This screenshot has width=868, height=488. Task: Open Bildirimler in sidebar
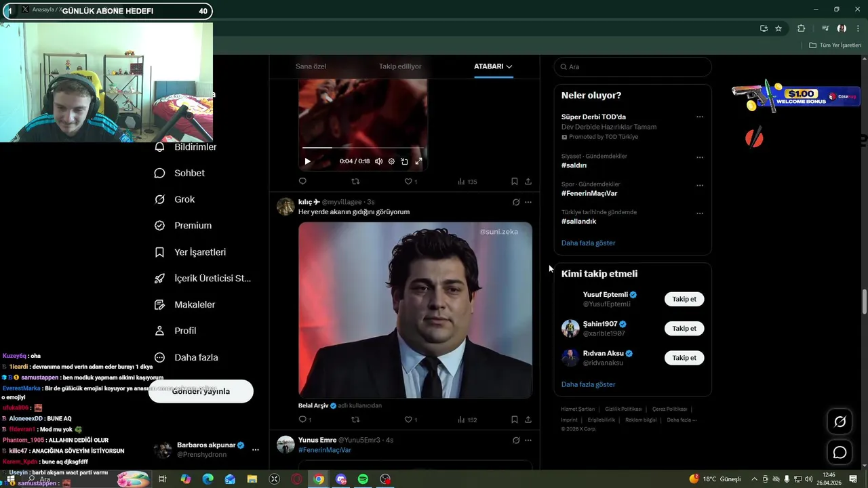coord(186,147)
